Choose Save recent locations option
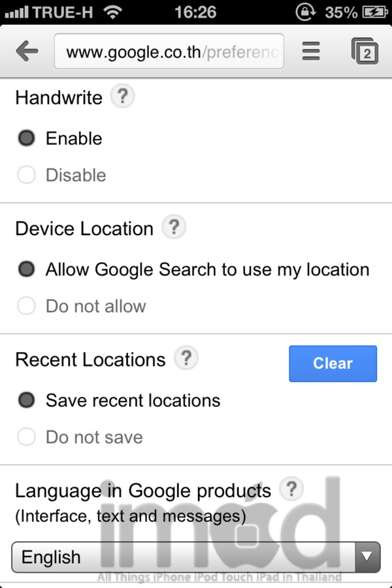The image size is (392, 588). (27, 400)
